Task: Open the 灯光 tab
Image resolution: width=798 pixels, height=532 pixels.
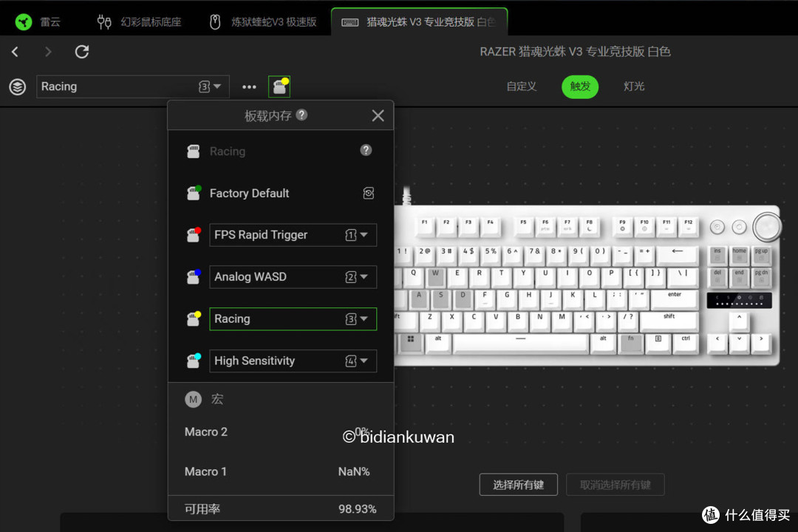Action: tap(634, 86)
